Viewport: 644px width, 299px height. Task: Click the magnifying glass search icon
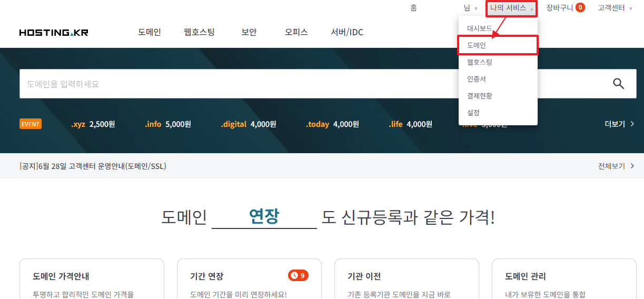coord(618,84)
